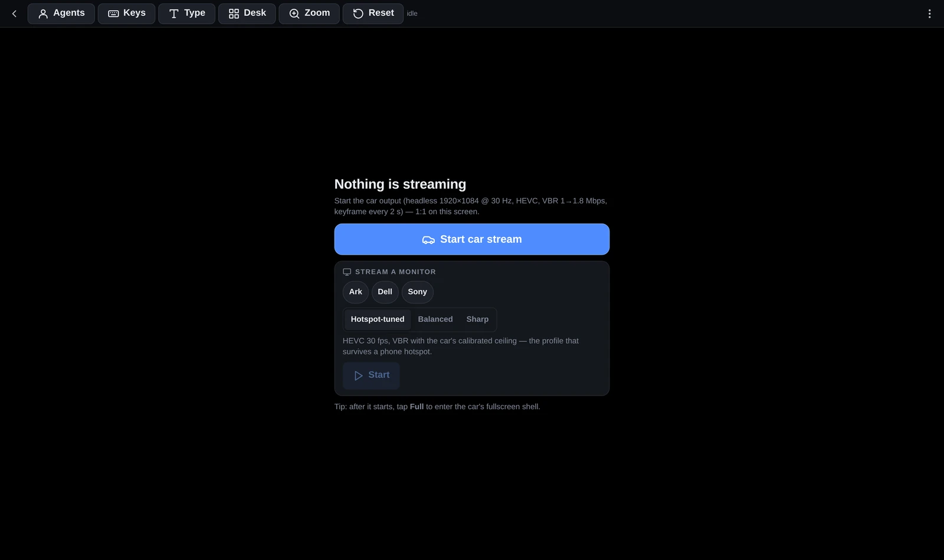Open the Agents panel
Image resolution: width=944 pixels, height=560 pixels.
click(x=61, y=14)
